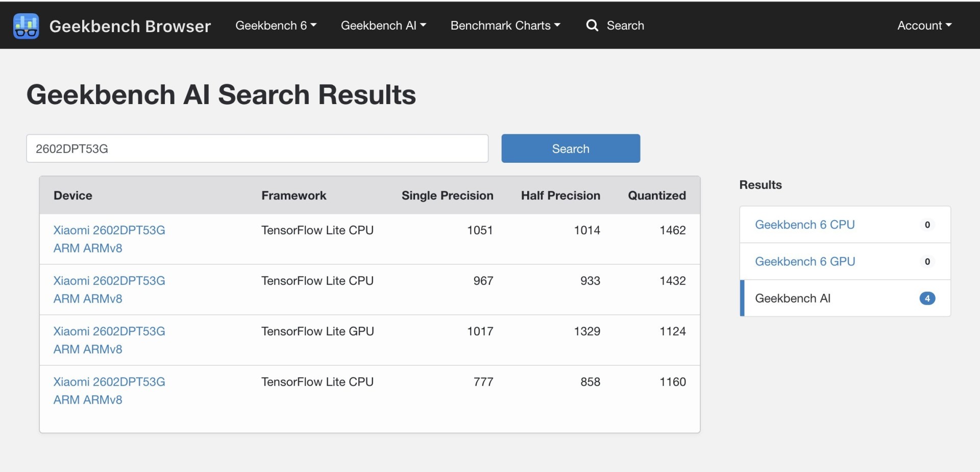Viewport: 980px width, 472px height.
Task: Open Xiaomi result with 777 single precision
Action: (x=109, y=382)
